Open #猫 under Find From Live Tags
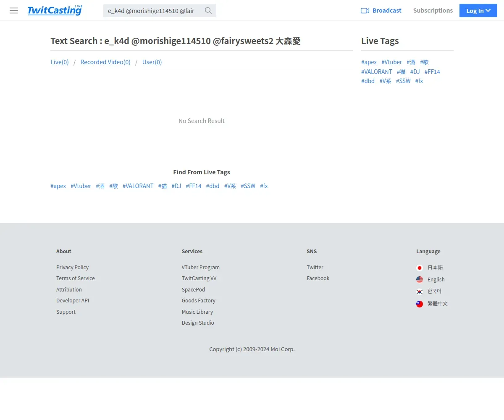This screenshot has height=420, width=504. 163,186
